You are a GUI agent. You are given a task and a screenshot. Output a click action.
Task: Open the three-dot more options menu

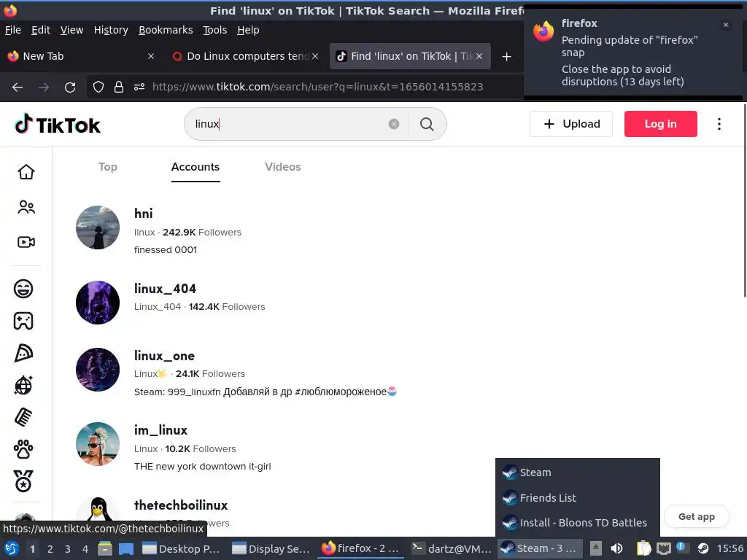(x=719, y=124)
